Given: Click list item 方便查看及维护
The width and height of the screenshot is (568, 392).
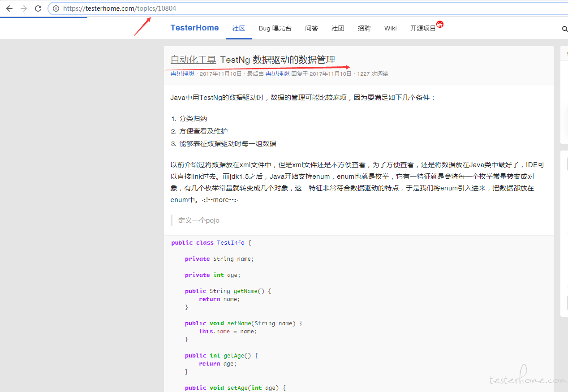Looking at the screenshot, I should tap(203, 131).
